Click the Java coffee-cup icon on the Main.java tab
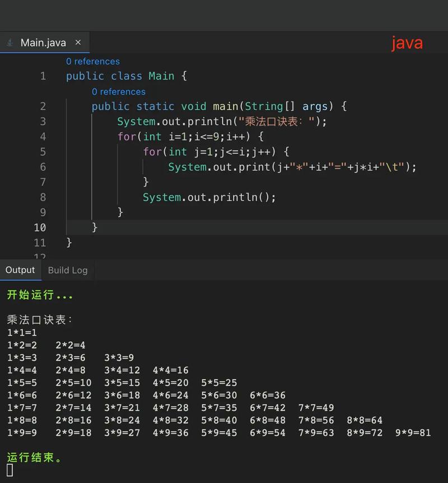The height and width of the screenshot is (483, 448). (9, 42)
